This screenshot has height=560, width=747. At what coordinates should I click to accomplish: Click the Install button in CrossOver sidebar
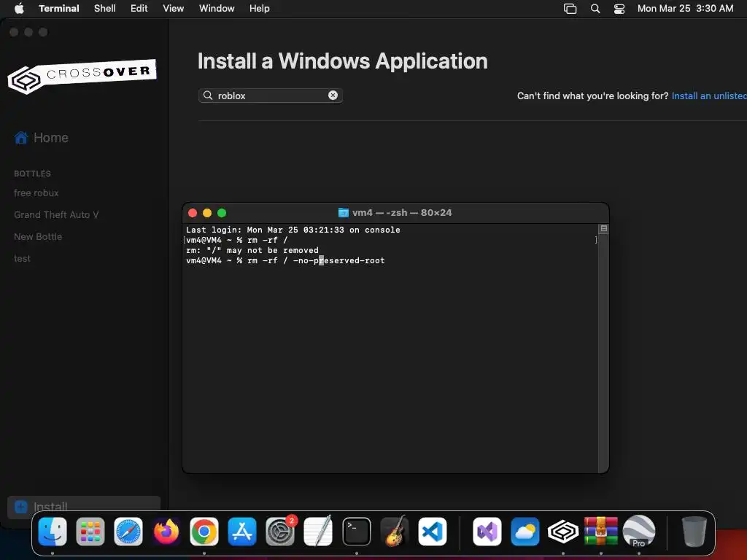(84, 507)
